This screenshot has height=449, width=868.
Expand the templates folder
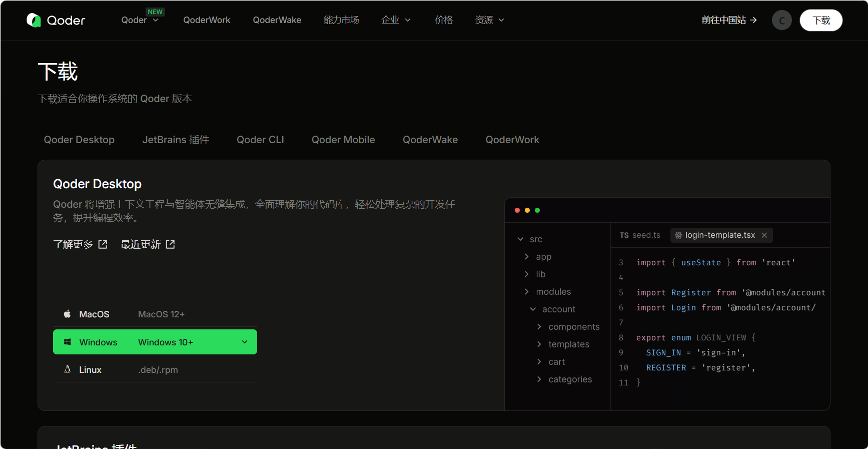pyautogui.click(x=539, y=344)
